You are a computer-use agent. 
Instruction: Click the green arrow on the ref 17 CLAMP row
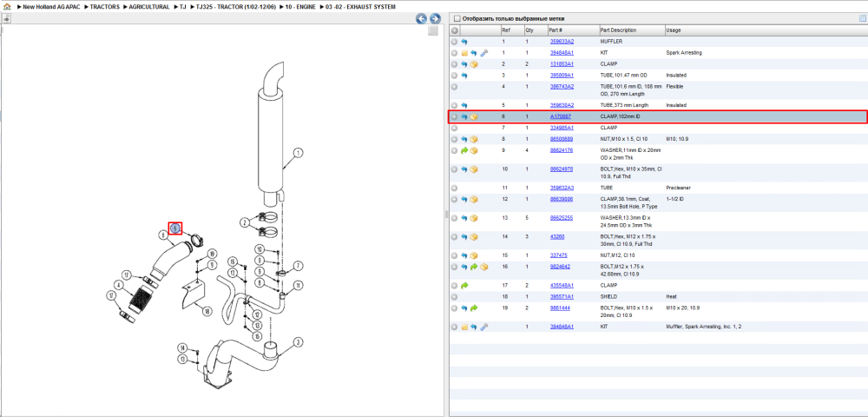point(464,286)
